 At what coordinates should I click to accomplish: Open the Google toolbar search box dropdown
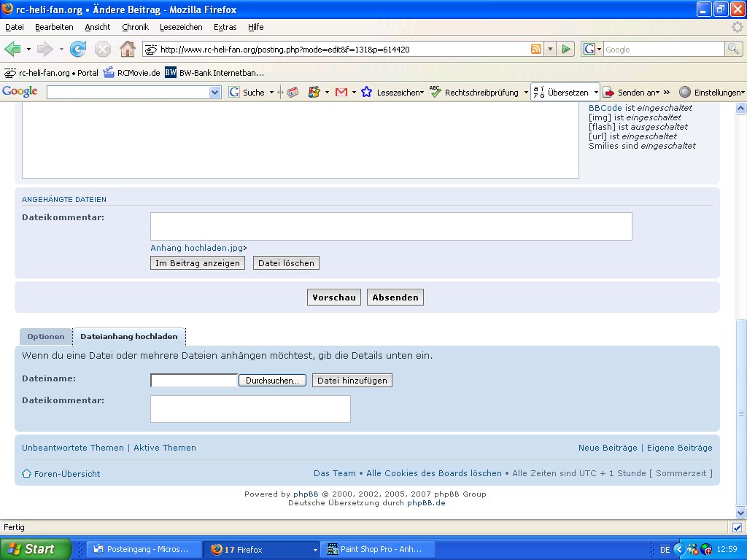(215, 93)
